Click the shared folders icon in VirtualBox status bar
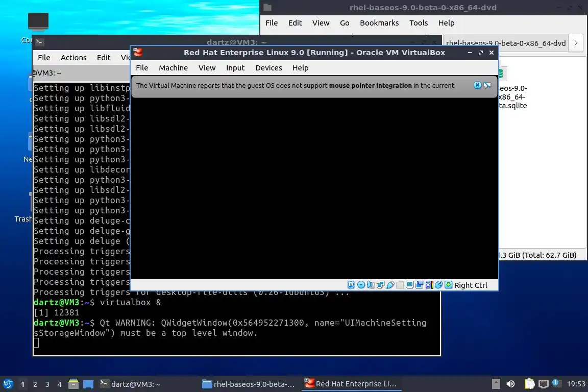The image size is (588, 392). point(400,285)
